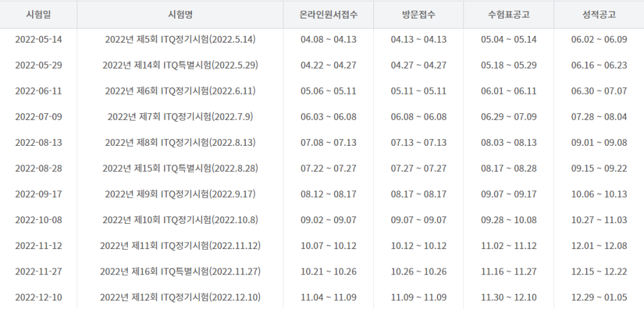Viewport: 644px width, 309px height.
Task: Click admission ticket notice 05.18 ~ 05.29
Action: point(509,65)
